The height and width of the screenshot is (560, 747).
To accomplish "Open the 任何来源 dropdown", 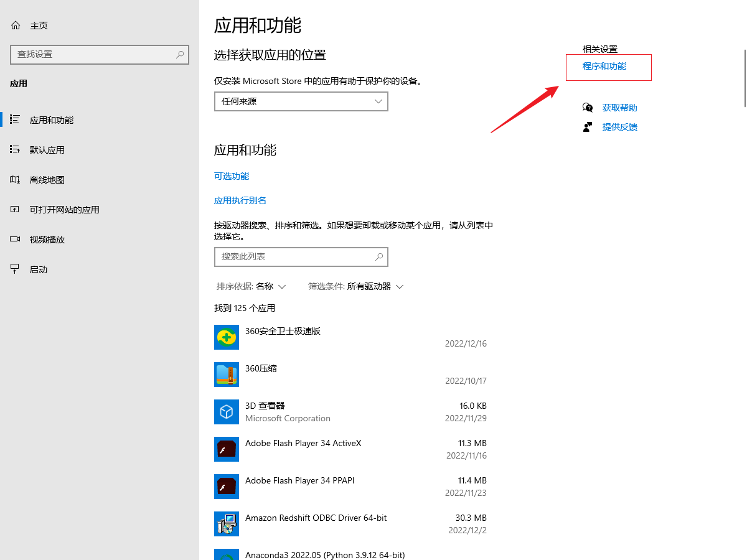I will [301, 101].
